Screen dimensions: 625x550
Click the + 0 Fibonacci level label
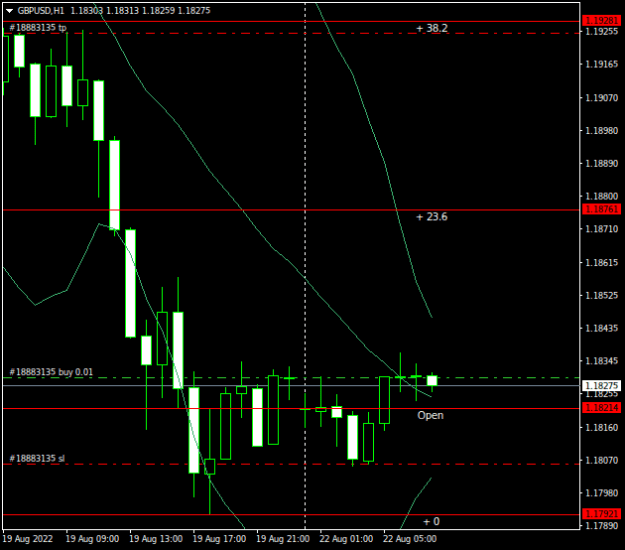[431, 522]
